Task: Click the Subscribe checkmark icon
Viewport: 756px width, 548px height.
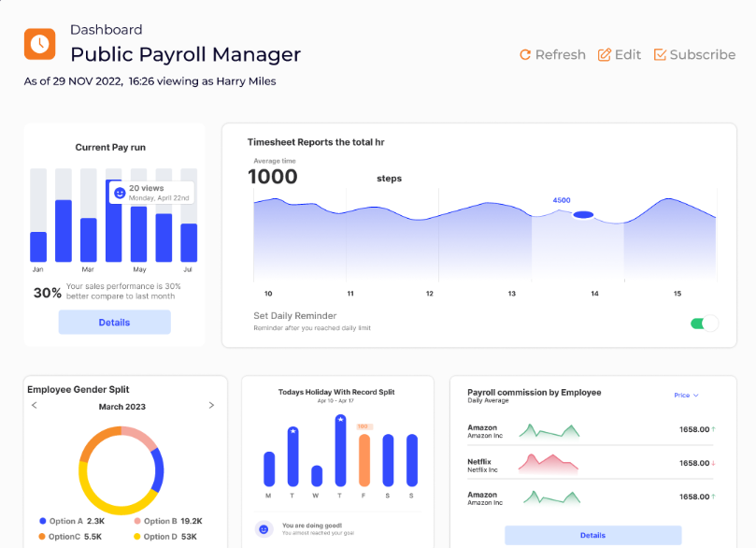Action: (660, 55)
